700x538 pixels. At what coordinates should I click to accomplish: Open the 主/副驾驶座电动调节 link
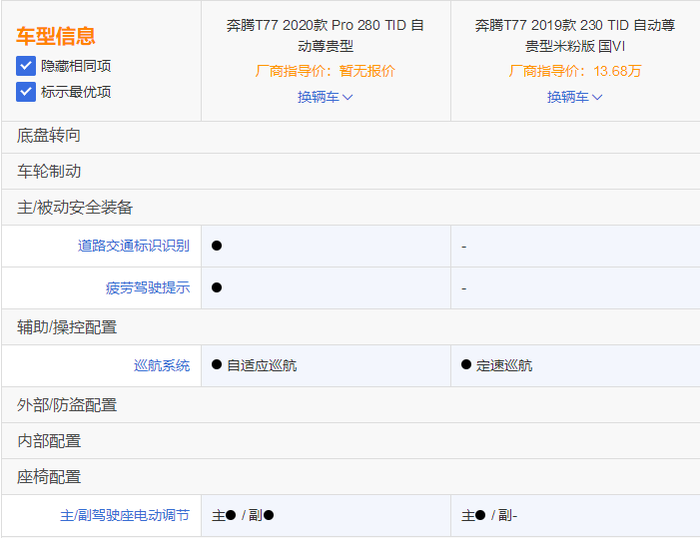coord(125,516)
